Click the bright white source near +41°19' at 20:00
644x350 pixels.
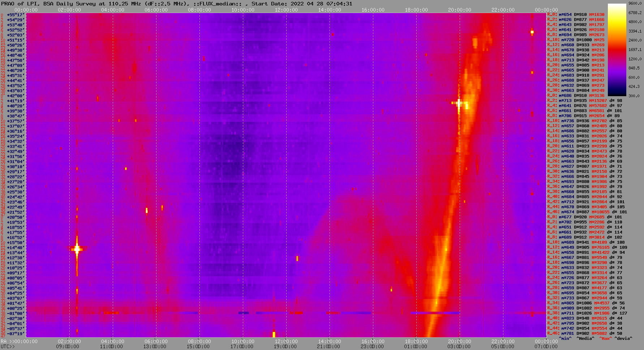point(459,103)
